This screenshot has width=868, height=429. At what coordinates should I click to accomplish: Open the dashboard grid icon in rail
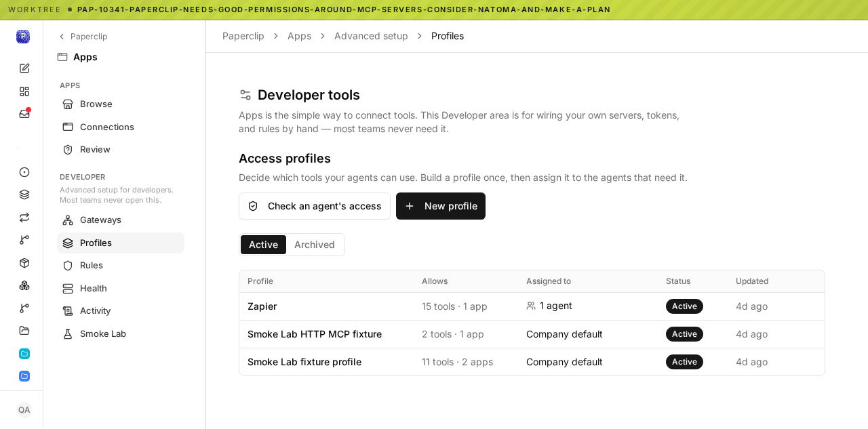click(24, 91)
